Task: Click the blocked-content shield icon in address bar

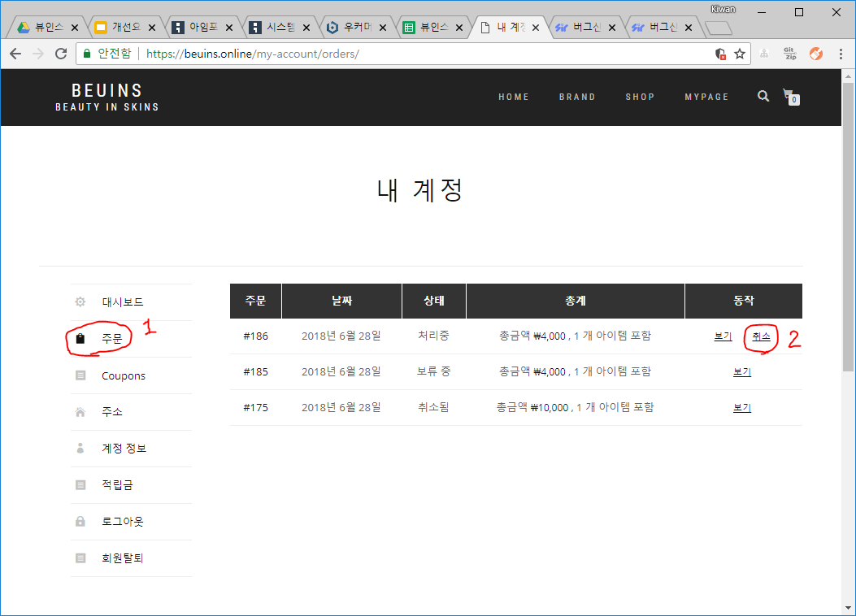Action: coord(720,54)
